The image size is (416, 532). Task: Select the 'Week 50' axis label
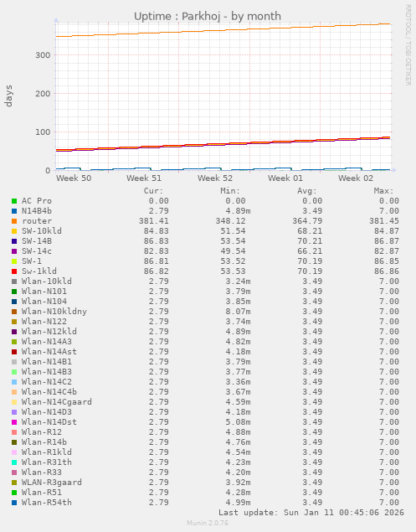click(74, 178)
